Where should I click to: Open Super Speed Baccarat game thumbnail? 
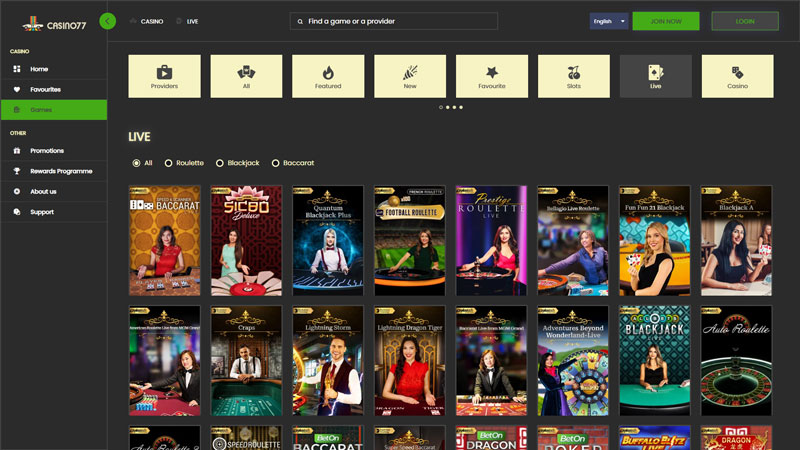click(x=410, y=438)
